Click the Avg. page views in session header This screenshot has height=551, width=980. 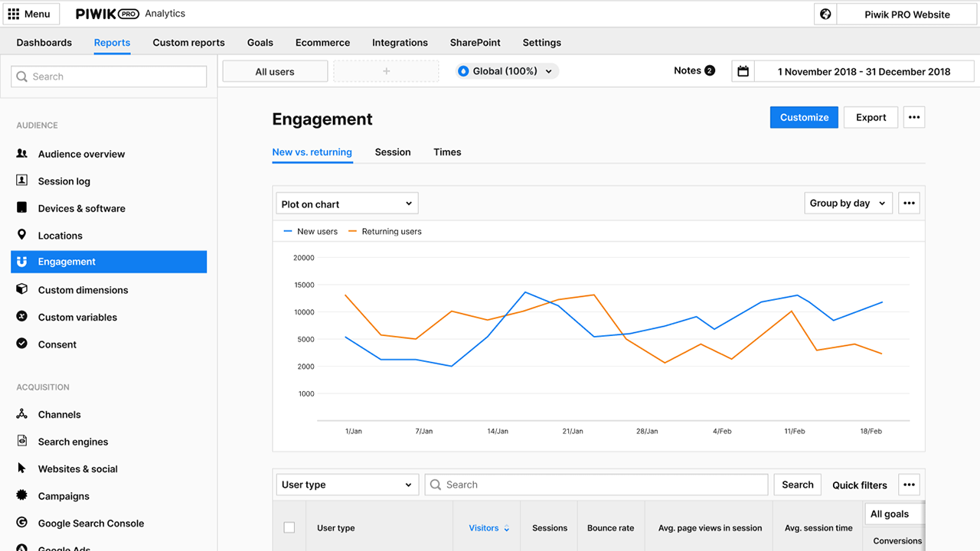click(x=710, y=528)
